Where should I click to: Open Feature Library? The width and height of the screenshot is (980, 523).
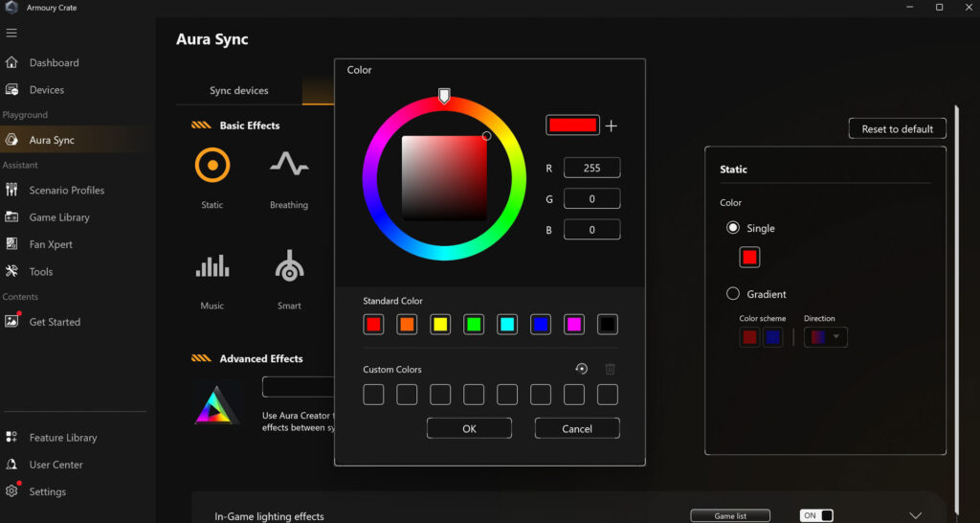pos(62,438)
